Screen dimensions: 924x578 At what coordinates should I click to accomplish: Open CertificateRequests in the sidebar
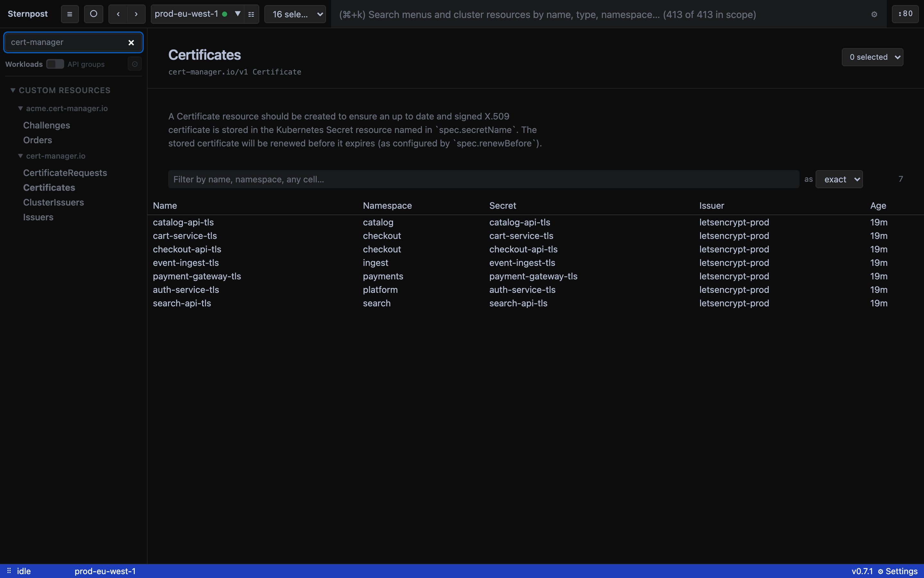65,173
